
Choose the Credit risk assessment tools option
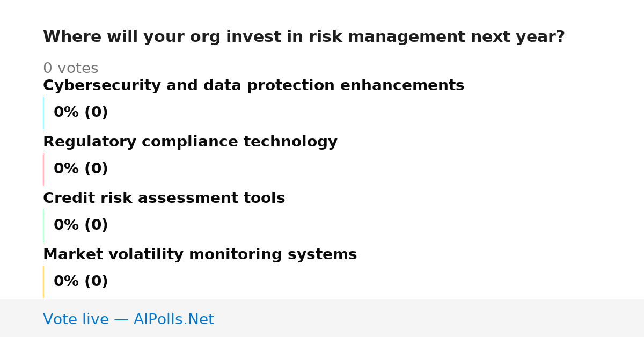click(164, 199)
